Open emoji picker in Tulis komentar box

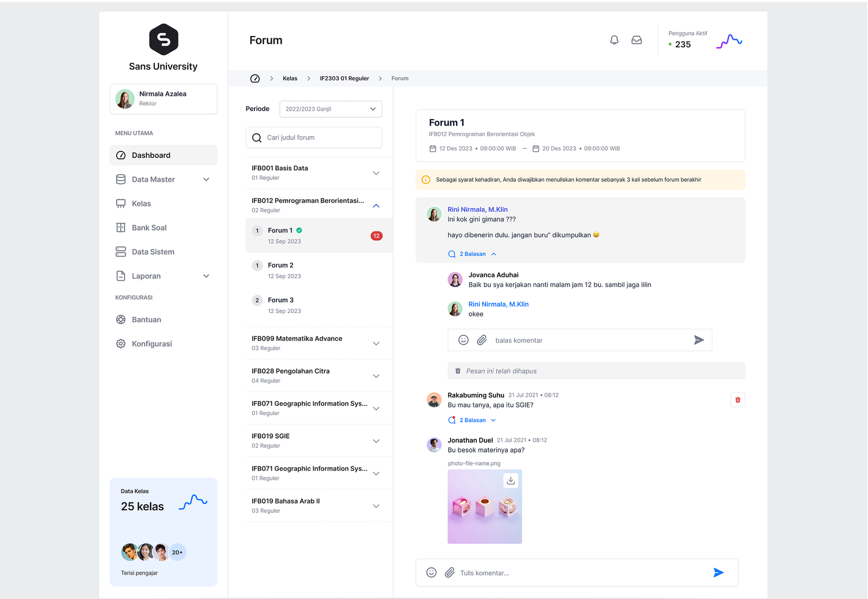point(431,572)
